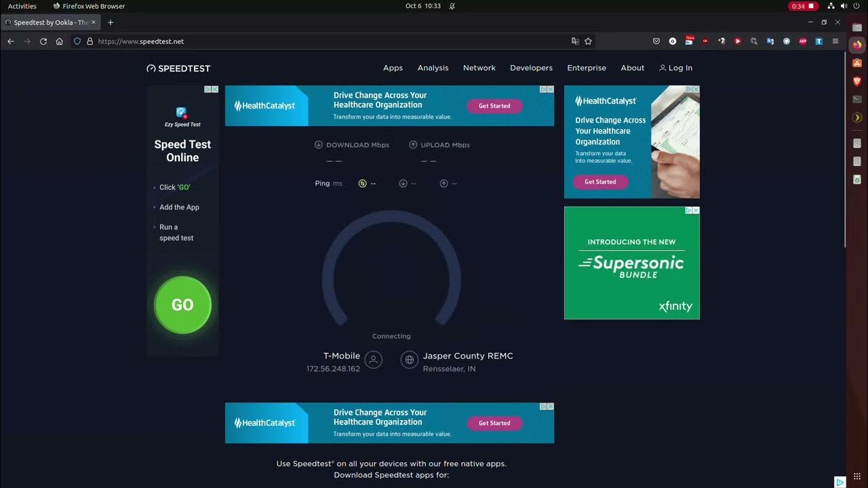Image resolution: width=868 pixels, height=488 pixels.
Task: Open Terminal from the dock
Action: (857, 100)
